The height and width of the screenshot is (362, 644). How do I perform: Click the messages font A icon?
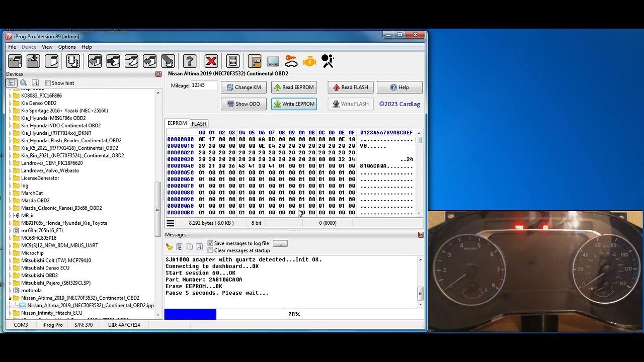point(199,247)
